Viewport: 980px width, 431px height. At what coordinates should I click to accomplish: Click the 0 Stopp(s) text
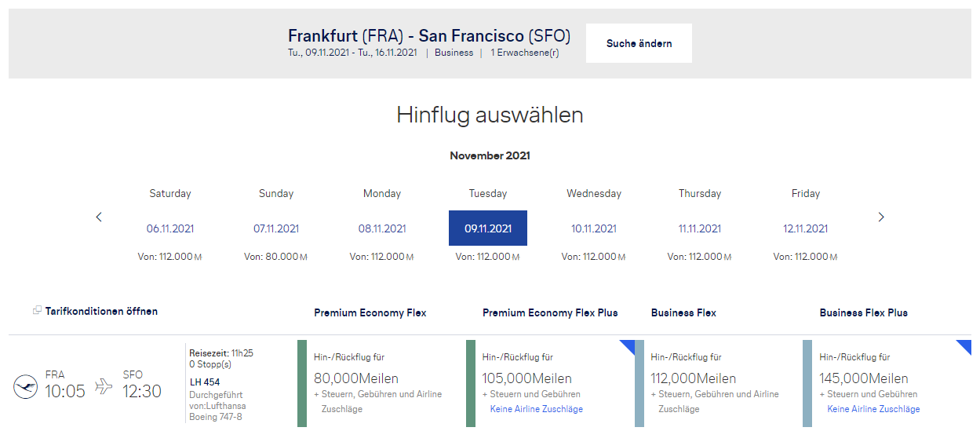coord(209,364)
